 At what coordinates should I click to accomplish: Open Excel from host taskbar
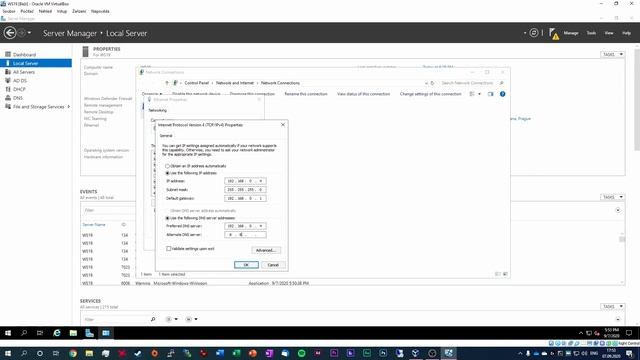236,353
